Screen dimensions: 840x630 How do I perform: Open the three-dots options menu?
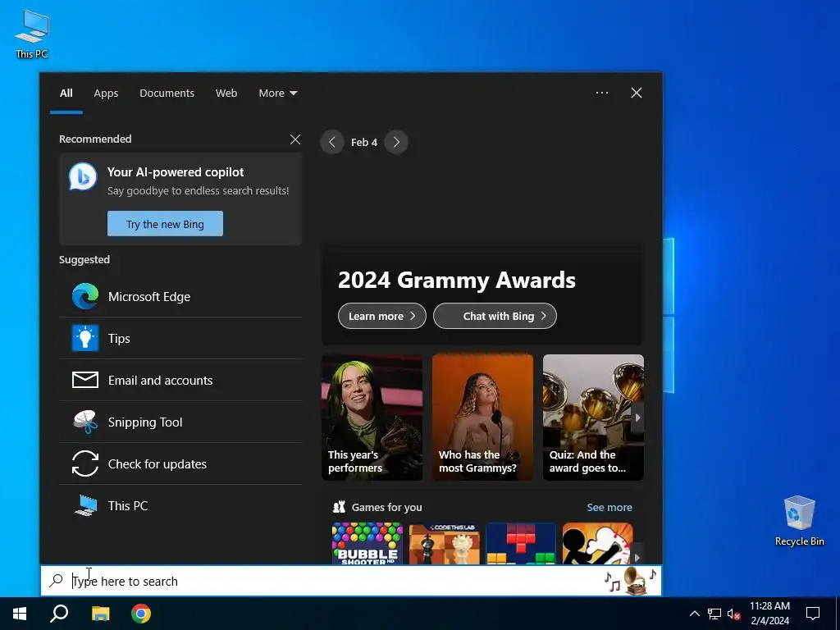pyautogui.click(x=601, y=93)
